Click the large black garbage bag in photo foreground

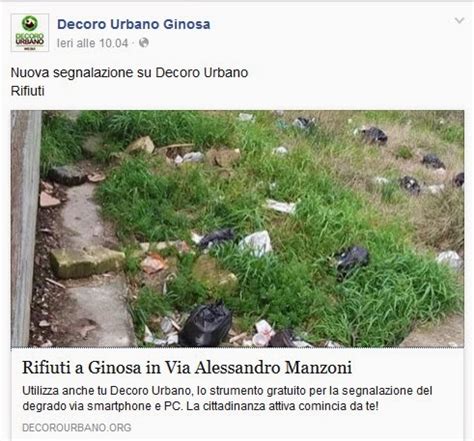(205, 325)
